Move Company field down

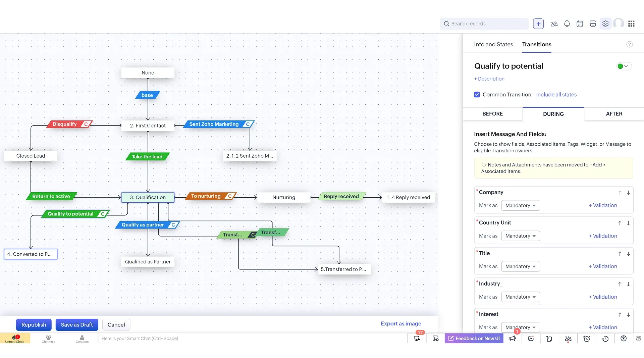click(x=628, y=193)
